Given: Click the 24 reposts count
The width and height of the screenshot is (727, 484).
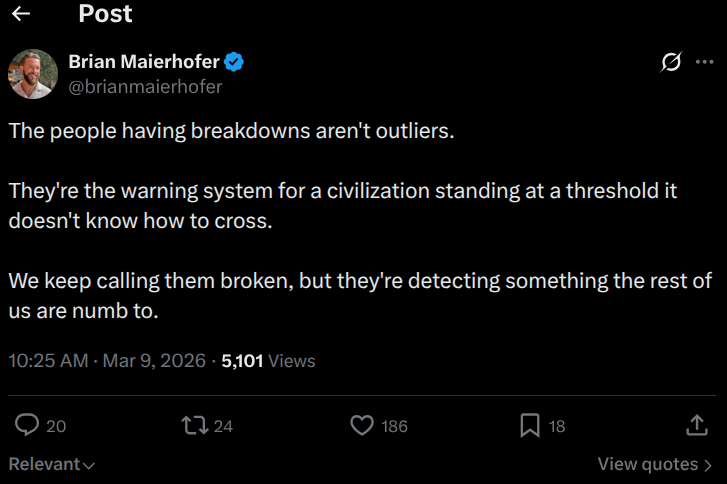Looking at the screenshot, I should 223,426.
